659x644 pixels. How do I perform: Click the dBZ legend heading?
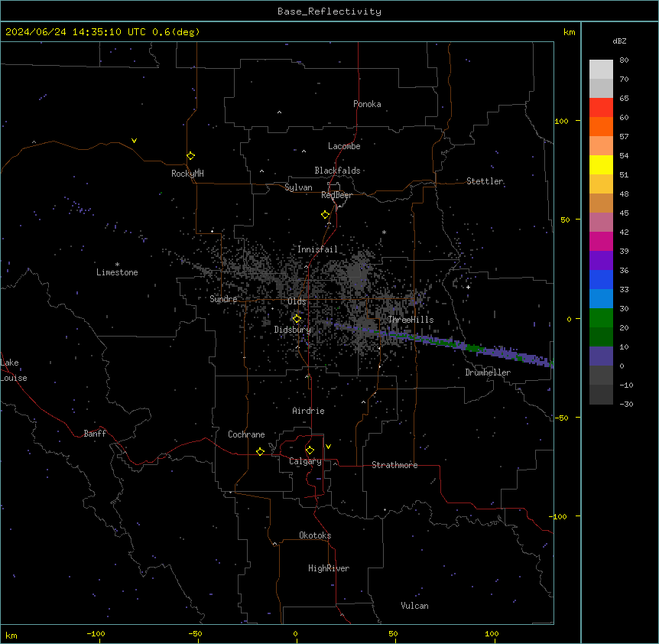click(619, 41)
